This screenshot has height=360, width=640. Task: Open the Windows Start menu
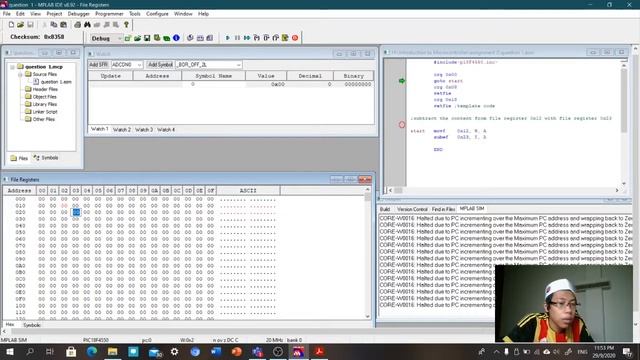pos(9,351)
